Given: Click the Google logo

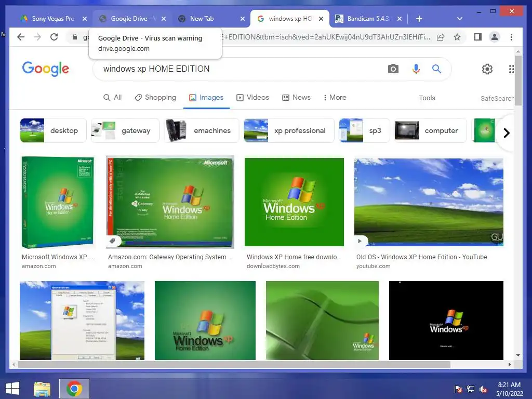Looking at the screenshot, I should point(46,69).
